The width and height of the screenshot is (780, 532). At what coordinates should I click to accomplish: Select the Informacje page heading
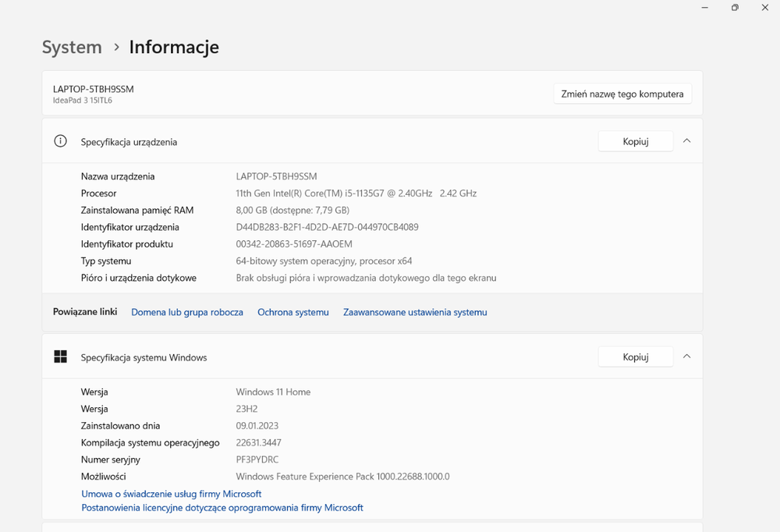(x=174, y=47)
